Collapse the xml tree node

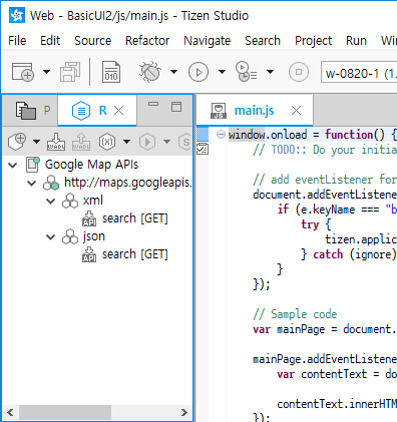coord(51,201)
